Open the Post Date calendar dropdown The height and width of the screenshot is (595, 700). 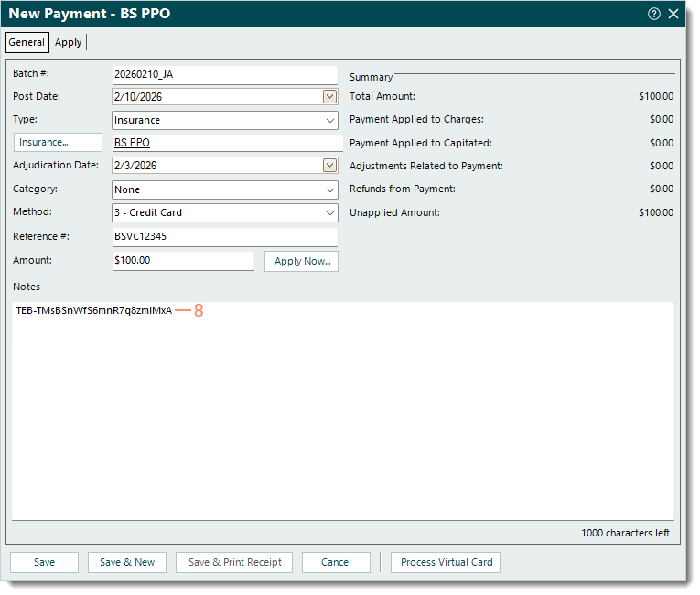[x=332, y=97]
